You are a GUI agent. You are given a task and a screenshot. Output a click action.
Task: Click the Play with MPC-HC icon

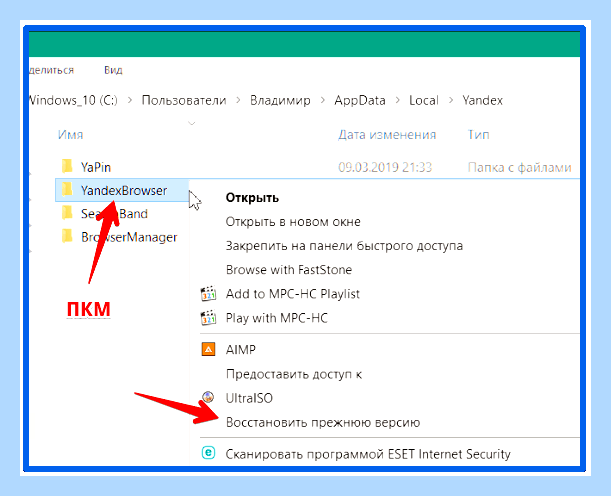pos(208,318)
